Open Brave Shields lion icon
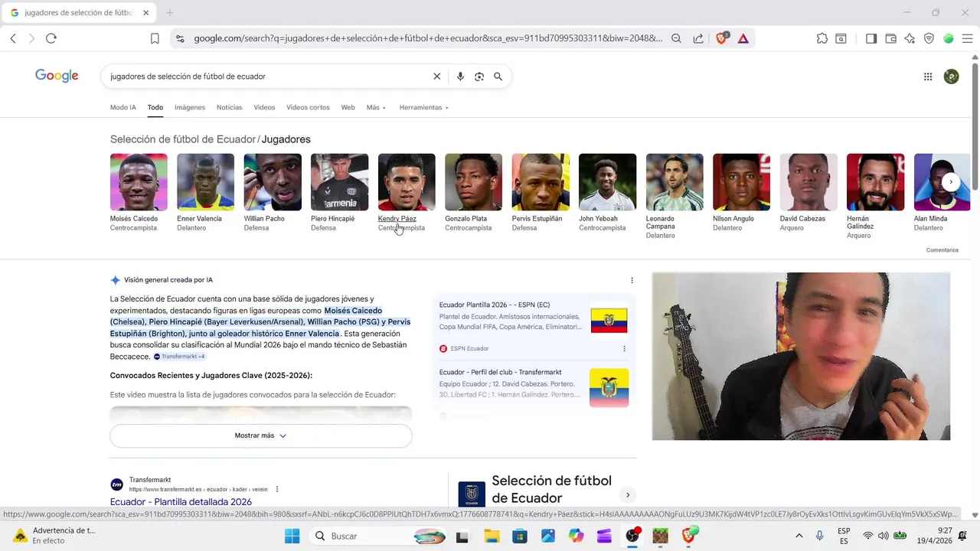This screenshot has height=551, width=980. click(721, 38)
